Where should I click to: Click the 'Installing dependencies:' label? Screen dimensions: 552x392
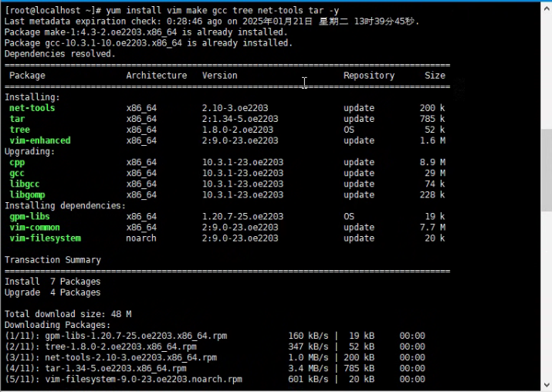click(x=65, y=205)
